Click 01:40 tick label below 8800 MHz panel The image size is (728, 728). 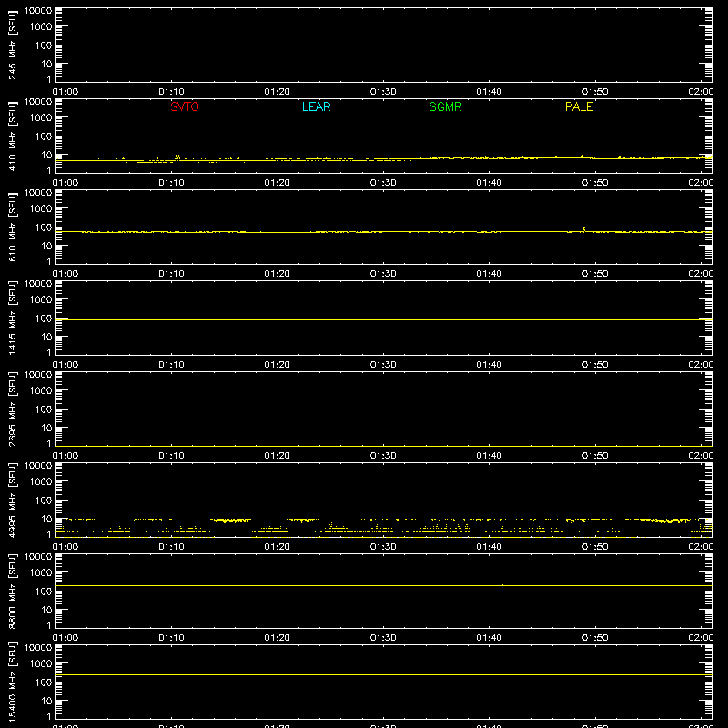[x=489, y=638]
